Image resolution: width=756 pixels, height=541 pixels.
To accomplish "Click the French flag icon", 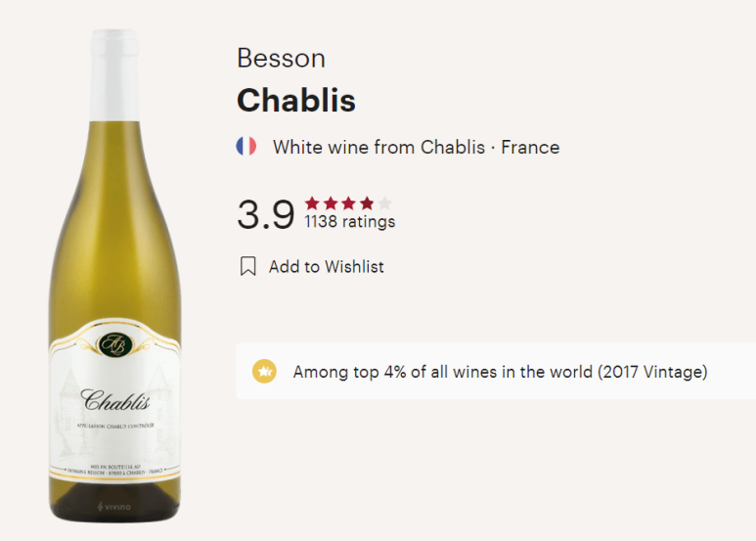I will (245, 146).
